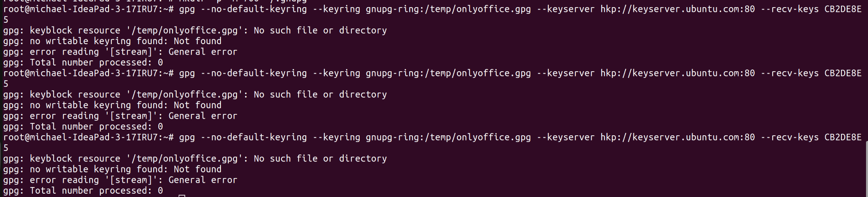Click the first 'Total number processed: 0' line

pyautogui.click(x=83, y=63)
